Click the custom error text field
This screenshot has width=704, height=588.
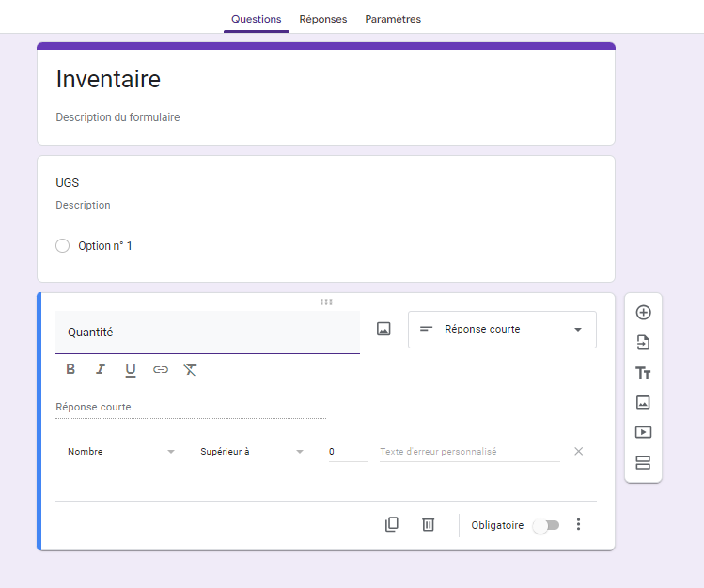click(469, 452)
